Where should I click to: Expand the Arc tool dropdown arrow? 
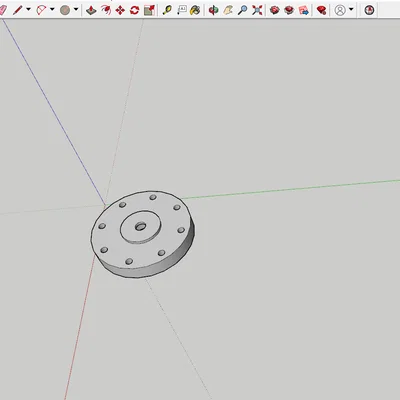click(x=52, y=9)
